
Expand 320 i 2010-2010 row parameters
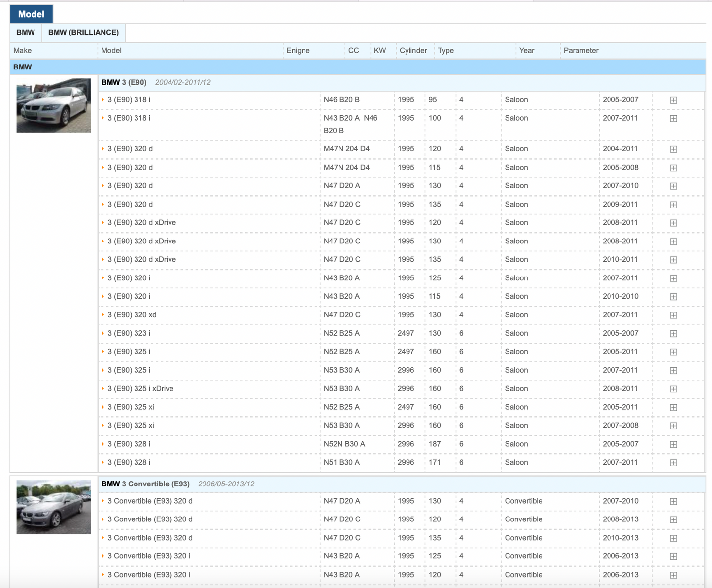click(673, 297)
